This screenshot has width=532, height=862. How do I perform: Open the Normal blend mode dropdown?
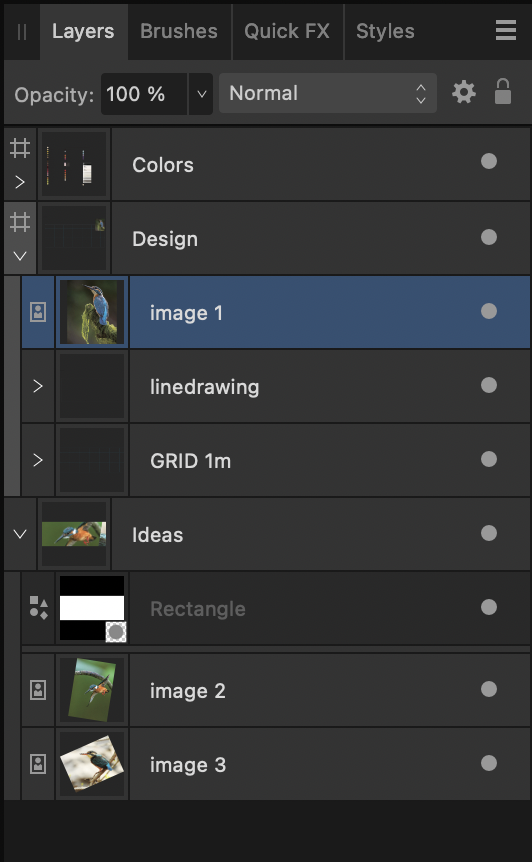(328, 93)
